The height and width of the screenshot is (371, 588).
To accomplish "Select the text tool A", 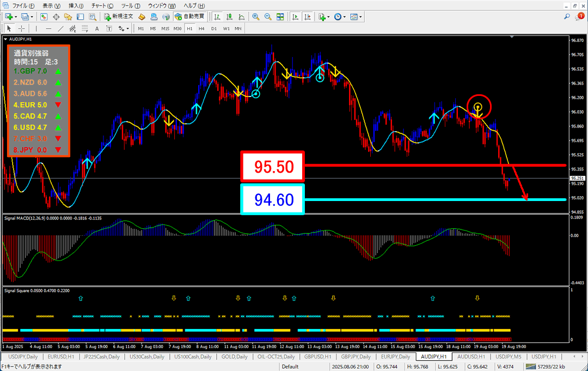I will [97, 28].
